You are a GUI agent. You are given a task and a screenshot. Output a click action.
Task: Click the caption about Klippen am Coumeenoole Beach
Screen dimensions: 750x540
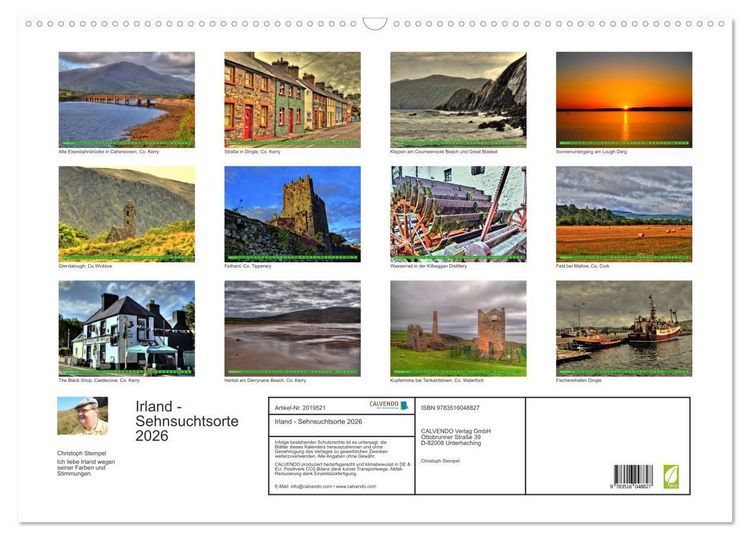click(443, 152)
